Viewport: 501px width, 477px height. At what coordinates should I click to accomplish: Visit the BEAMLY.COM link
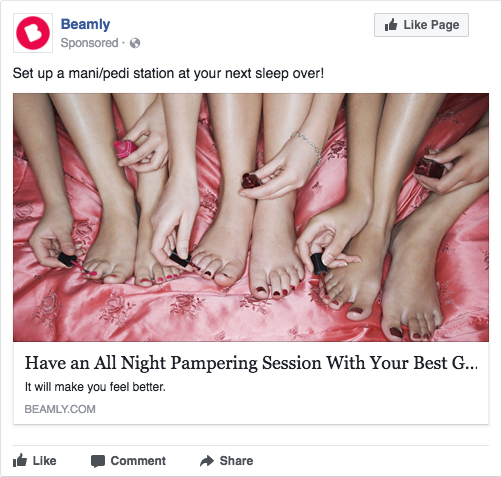(x=60, y=409)
